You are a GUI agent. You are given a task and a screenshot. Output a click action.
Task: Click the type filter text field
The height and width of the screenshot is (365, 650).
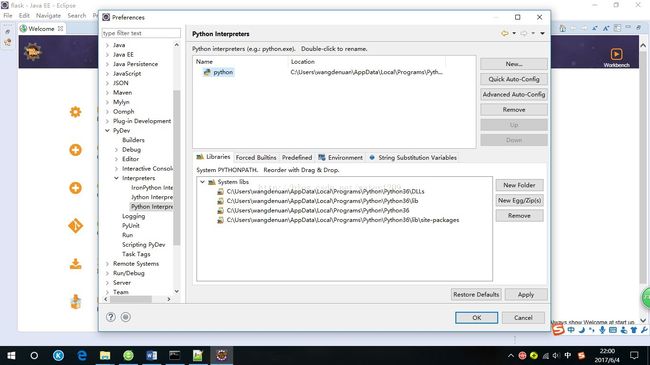pos(141,33)
